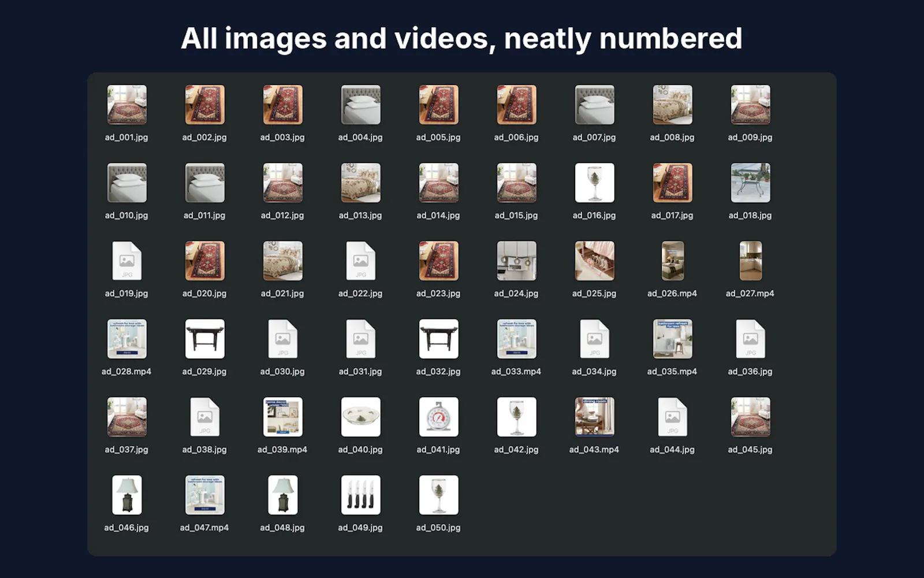Select the ad_027.mp4 kitchen video thumbnail
The width and height of the screenshot is (924, 578).
(750, 261)
